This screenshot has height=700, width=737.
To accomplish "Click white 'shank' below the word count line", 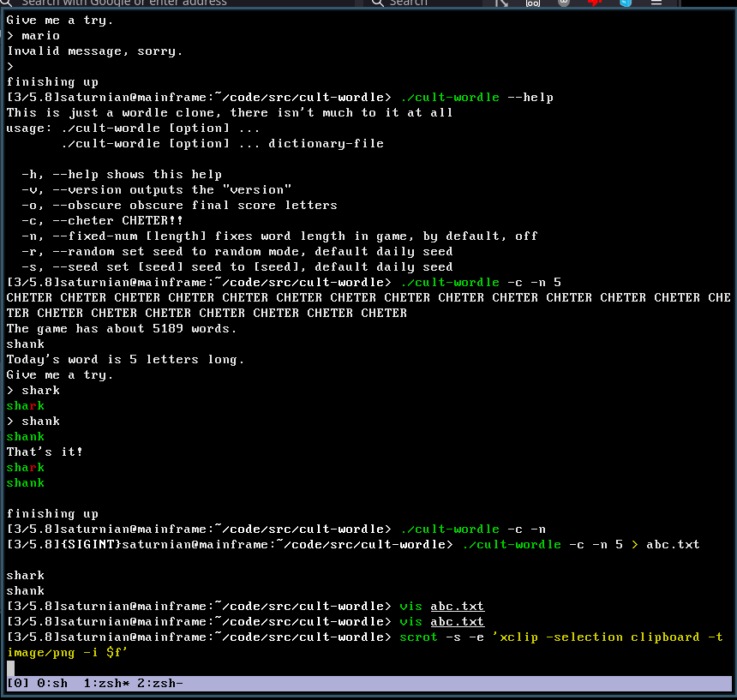I will 26,344.
